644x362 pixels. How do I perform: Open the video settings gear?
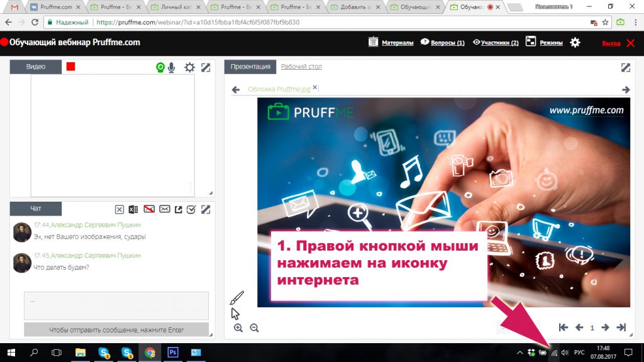coord(190,67)
